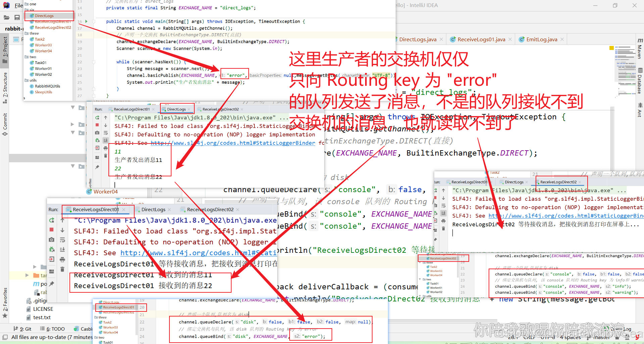
Task: Click Down arrow in active DirectLogs Run panel
Action: [106, 125]
